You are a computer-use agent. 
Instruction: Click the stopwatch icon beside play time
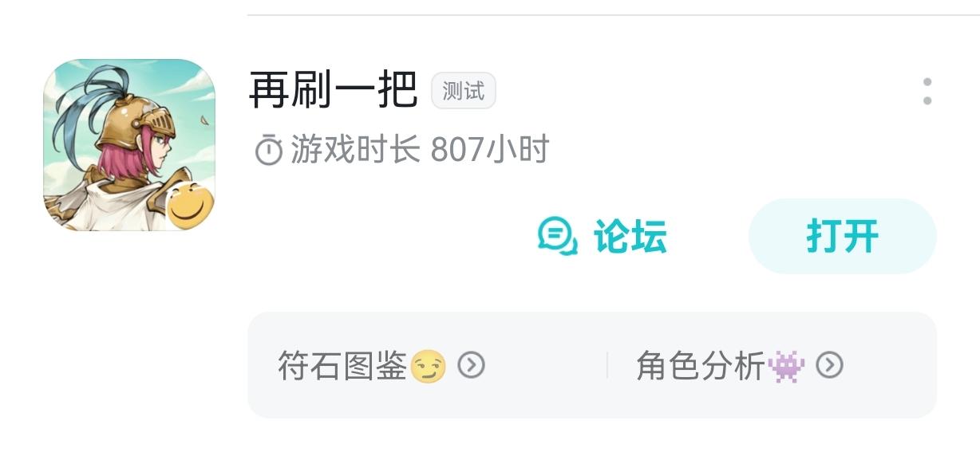click(268, 150)
